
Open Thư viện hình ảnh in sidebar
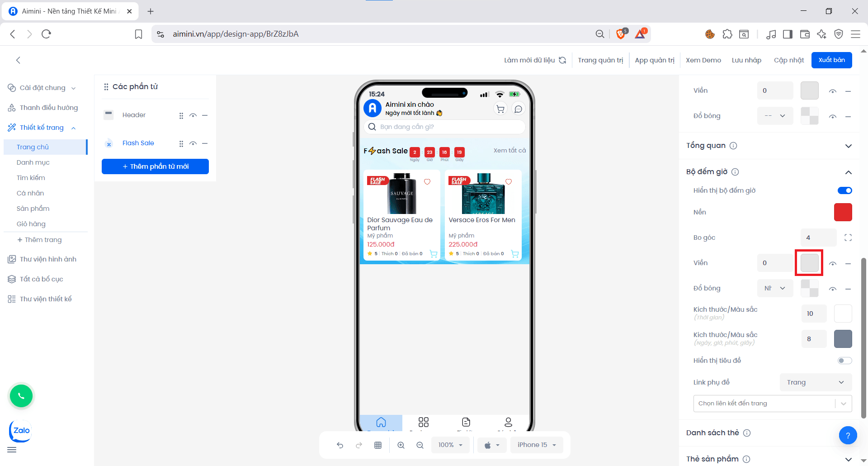click(48, 259)
